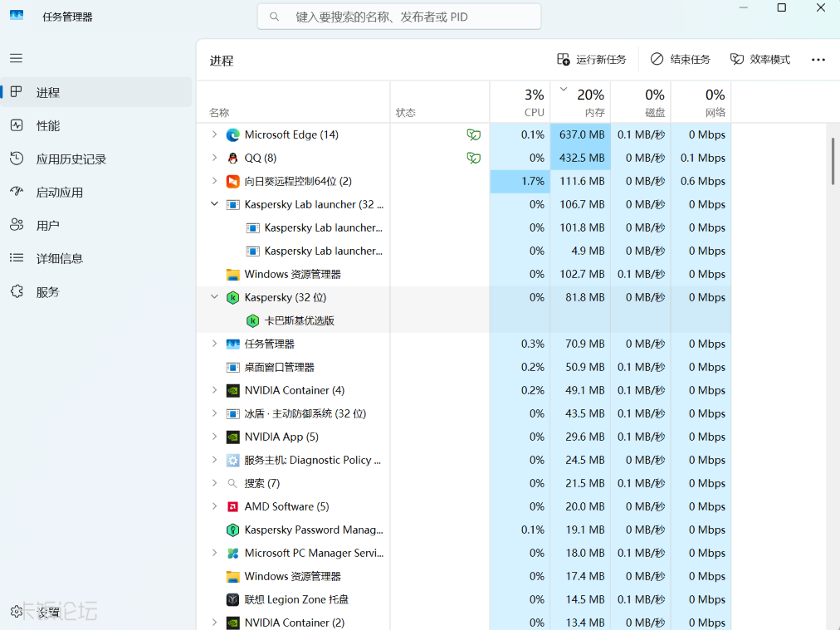Switch to the 性能 tab
Screen dimensions: 840x630
96,125
